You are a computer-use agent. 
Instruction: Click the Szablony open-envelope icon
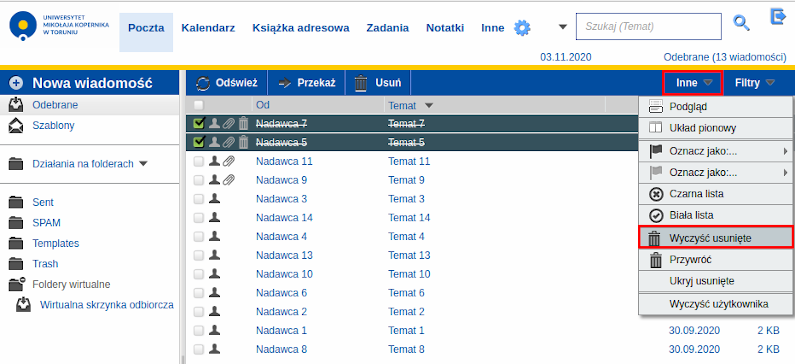16,125
